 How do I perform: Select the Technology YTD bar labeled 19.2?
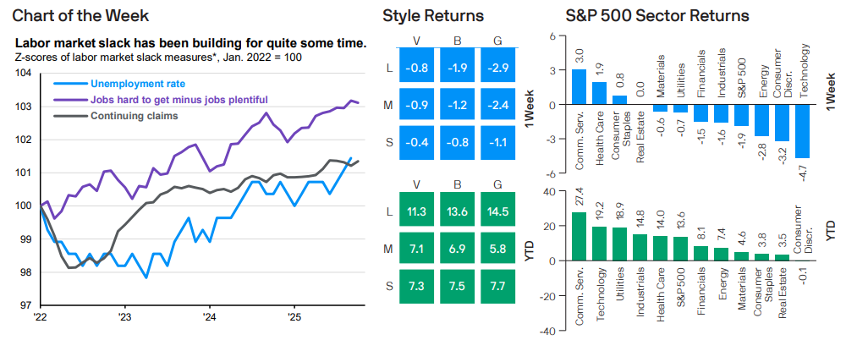(x=599, y=244)
